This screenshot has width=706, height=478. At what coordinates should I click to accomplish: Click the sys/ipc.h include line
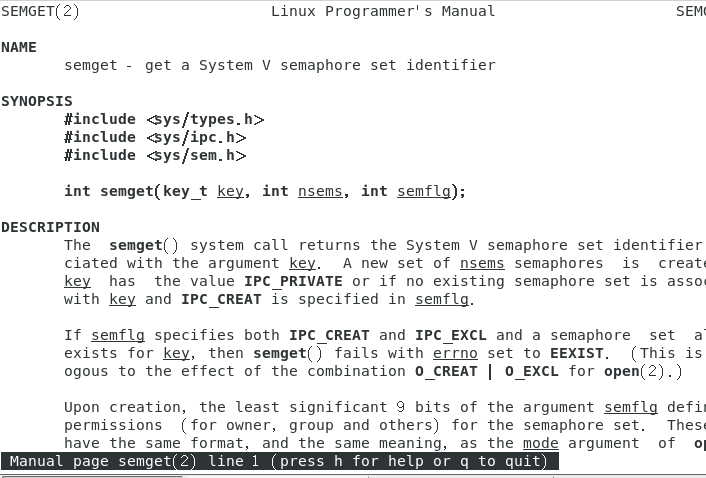155,137
